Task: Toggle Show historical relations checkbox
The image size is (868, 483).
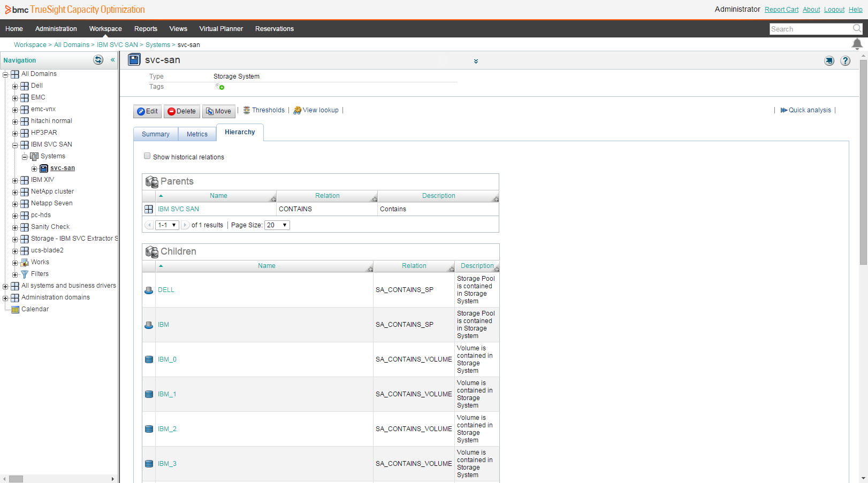Action: pos(147,156)
